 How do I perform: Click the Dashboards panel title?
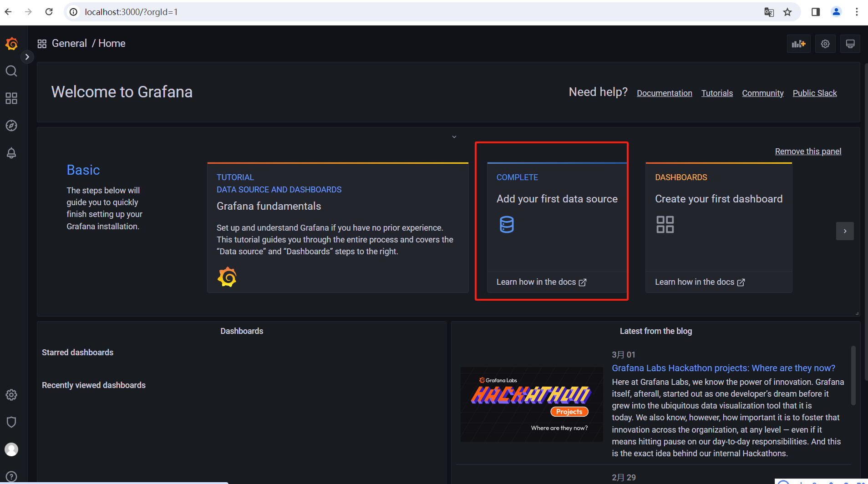tap(242, 331)
